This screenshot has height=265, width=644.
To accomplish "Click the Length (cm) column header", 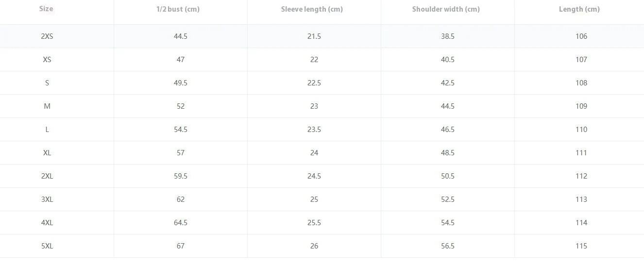I will click(x=579, y=9).
